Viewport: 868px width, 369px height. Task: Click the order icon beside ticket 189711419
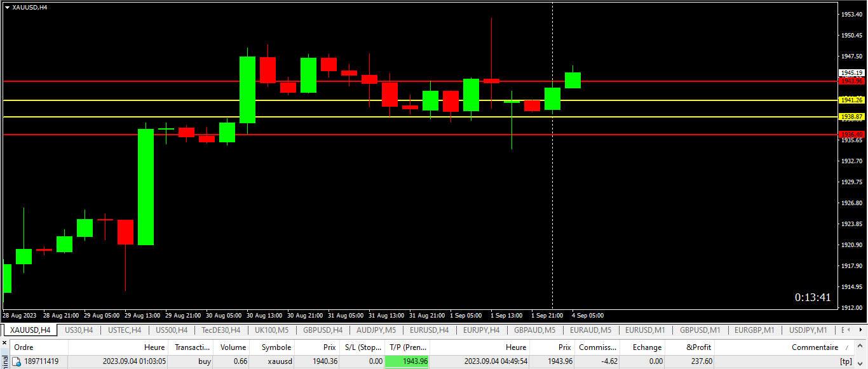[x=17, y=361]
